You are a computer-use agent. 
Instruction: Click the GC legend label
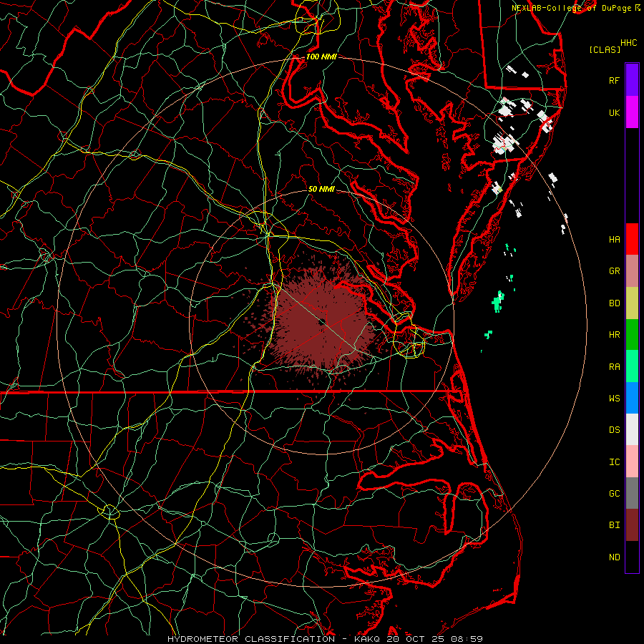coord(614,493)
